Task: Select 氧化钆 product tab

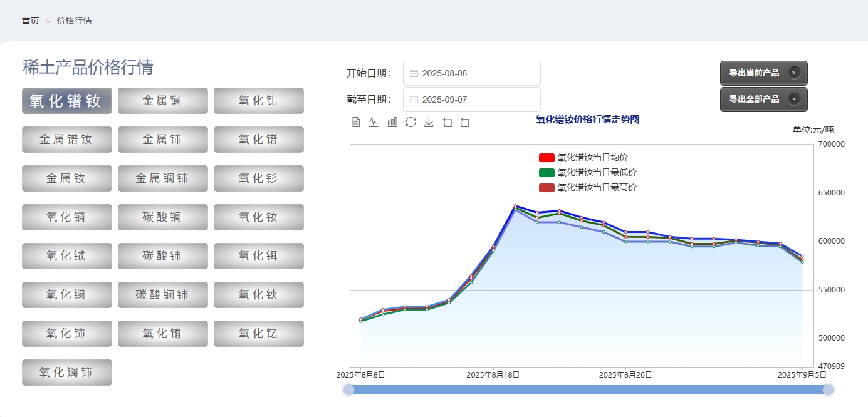Action: (x=259, y=101)
